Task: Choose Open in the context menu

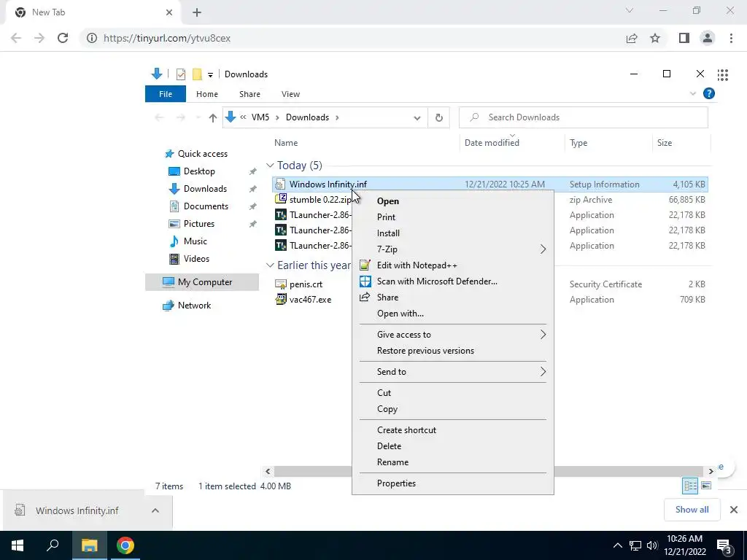Action: pos(452,201)
